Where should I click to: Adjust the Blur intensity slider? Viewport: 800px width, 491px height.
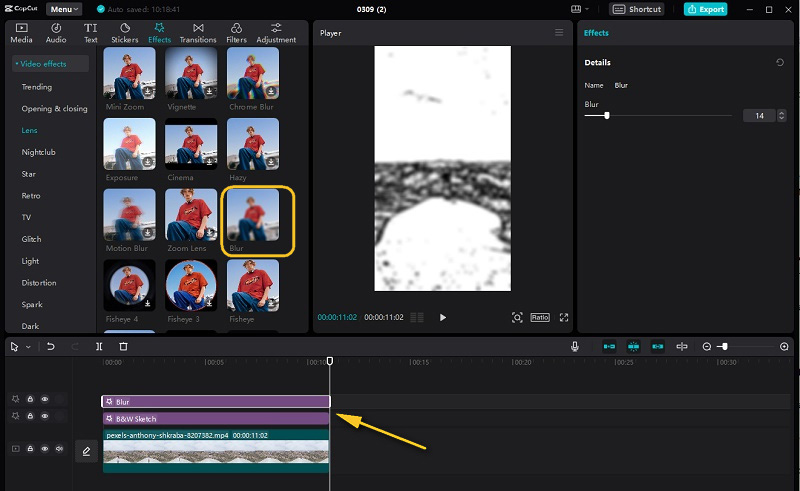[607, 116]
